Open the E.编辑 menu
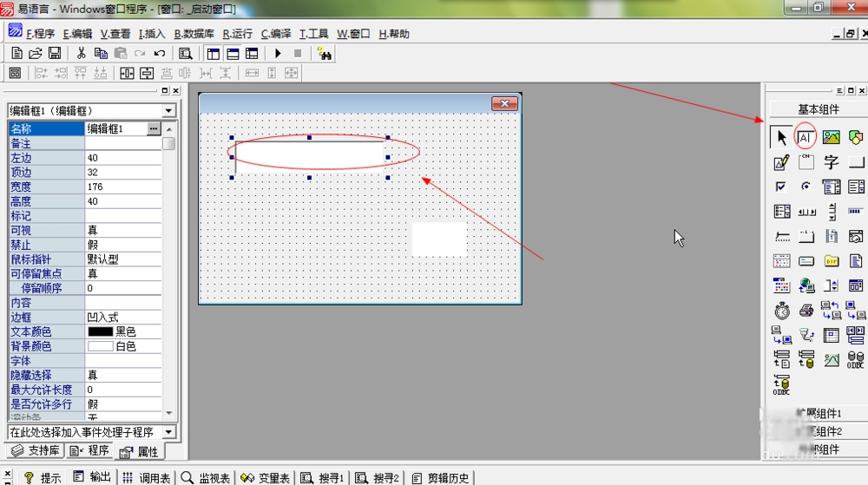This screenshot has width=868, height=485. [x=77, y=34]
